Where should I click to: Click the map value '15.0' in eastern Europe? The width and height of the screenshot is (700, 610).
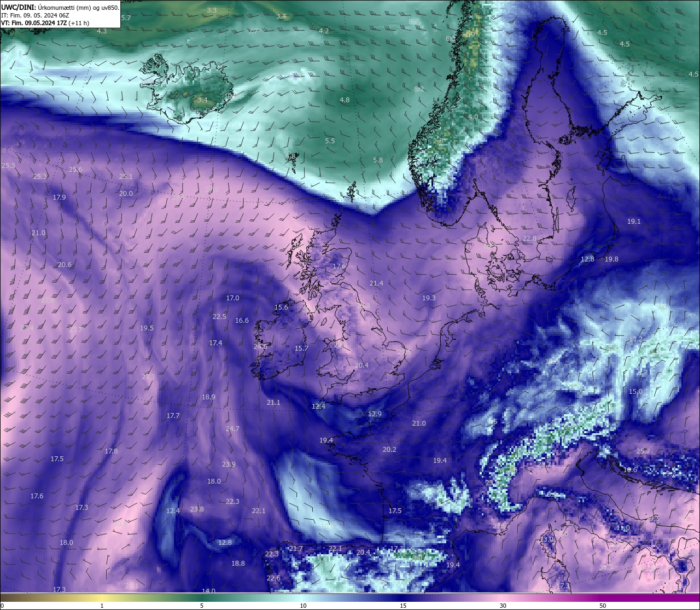click(x=635, y=392)
